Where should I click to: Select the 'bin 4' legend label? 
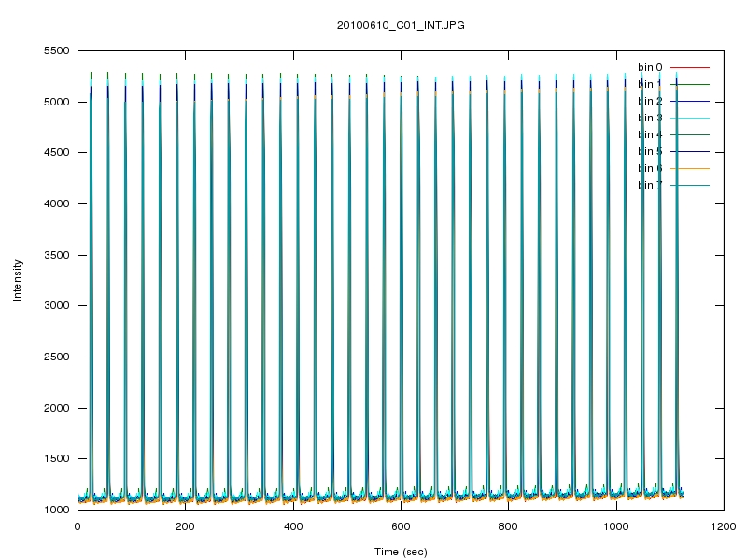(x=650, y=134)
